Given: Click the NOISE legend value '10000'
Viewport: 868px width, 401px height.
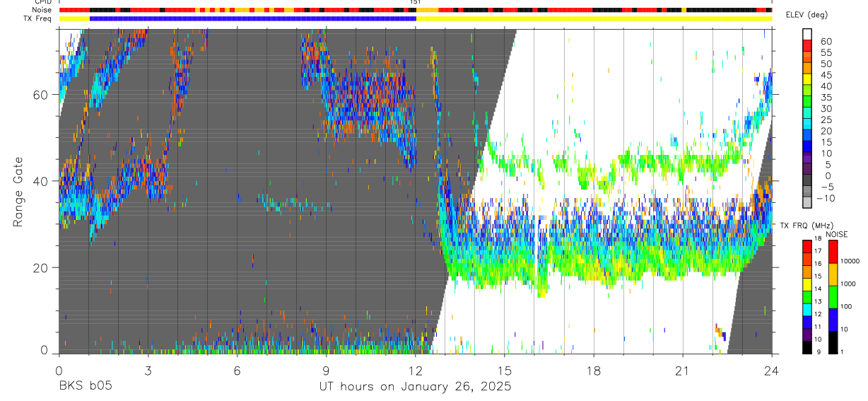Looking at the screenshot, I should [x=849, y=261].
